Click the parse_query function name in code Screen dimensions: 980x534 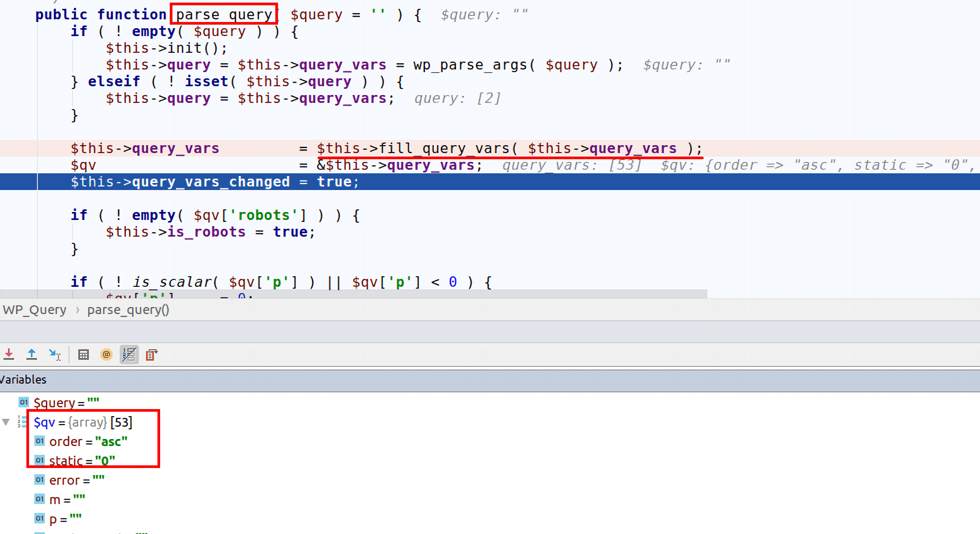click(x=224, y=15)
